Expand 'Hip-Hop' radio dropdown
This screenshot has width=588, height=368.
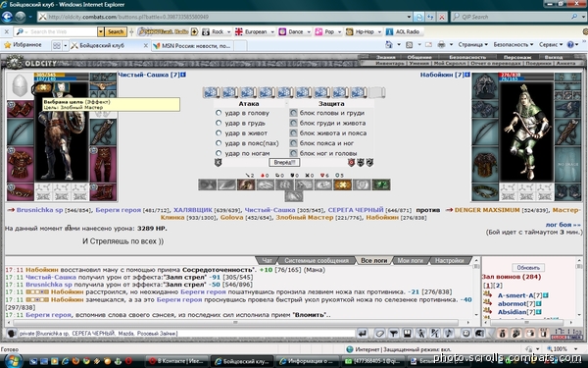[379, 32]
